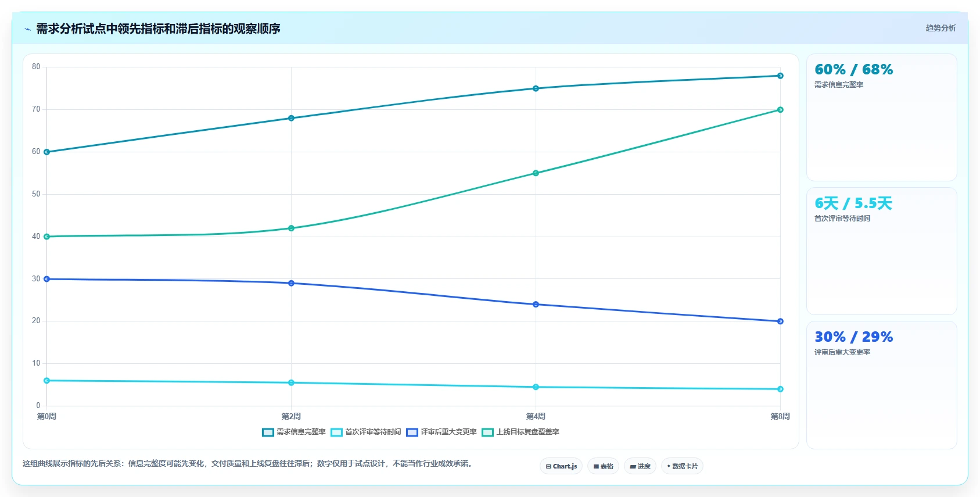Select 评审后重大变更率 point at 第2周
The image size is (980, 497).
pos(291,283)
